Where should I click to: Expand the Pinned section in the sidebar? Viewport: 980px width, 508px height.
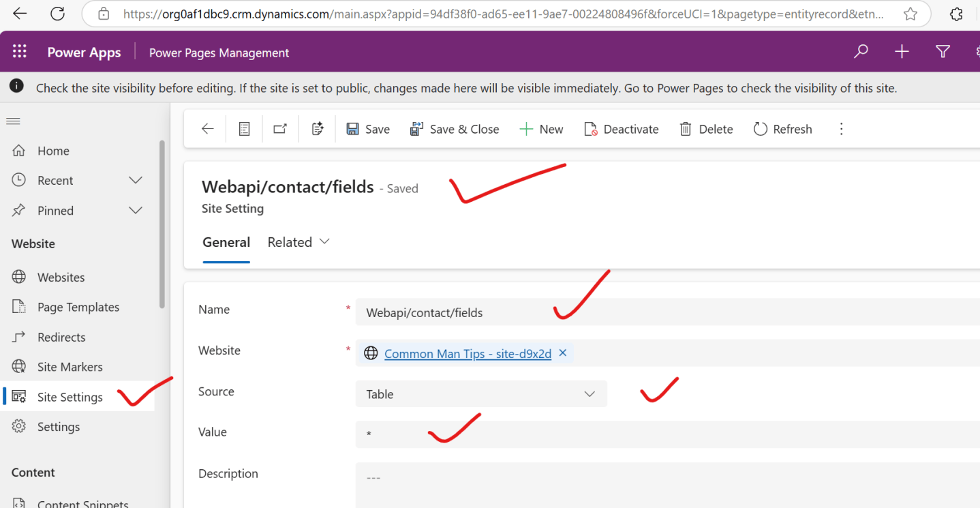pyautogui.click(x=136, y=210)
